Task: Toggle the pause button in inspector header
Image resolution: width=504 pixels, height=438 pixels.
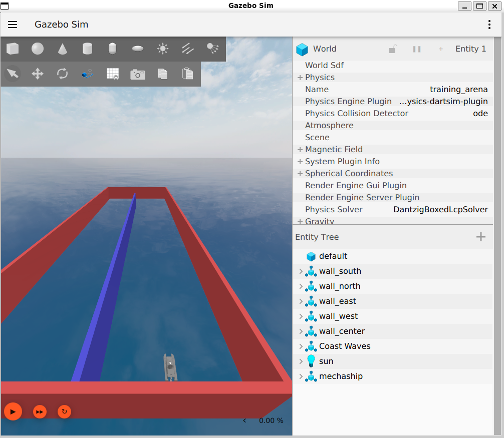Action: [x=416, y=49]
